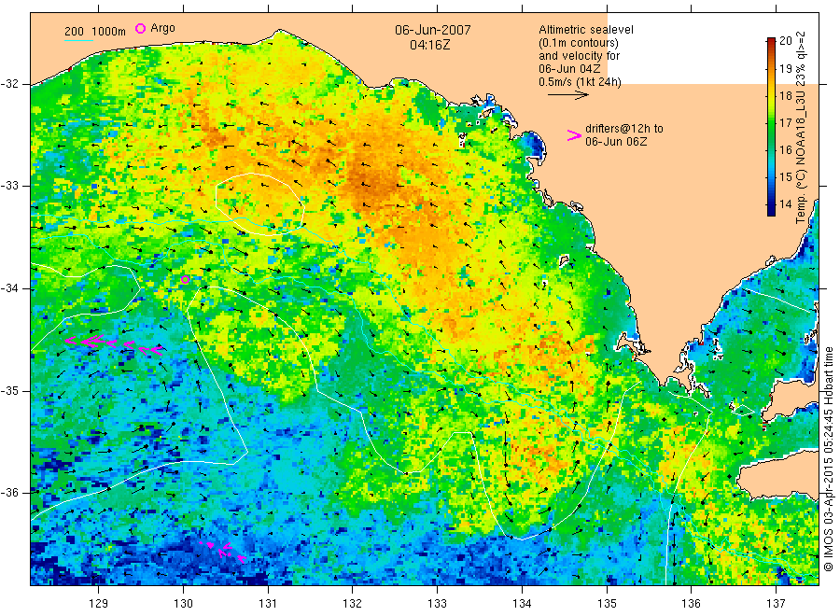Screen dimensions: 840x616
Task: Click the '200 1000m' depth legend text
Action: (95, 31)
